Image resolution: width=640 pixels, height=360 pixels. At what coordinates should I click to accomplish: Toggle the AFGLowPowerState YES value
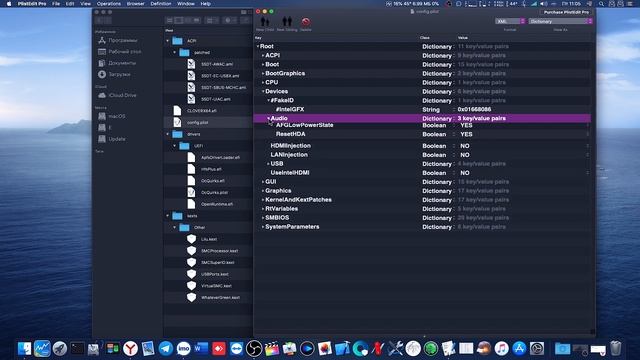coord(466,125)
